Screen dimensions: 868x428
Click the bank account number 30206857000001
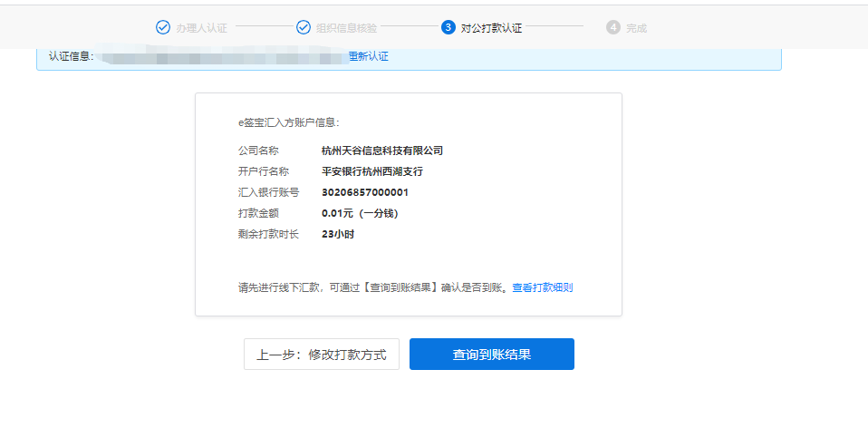[365, 192]
